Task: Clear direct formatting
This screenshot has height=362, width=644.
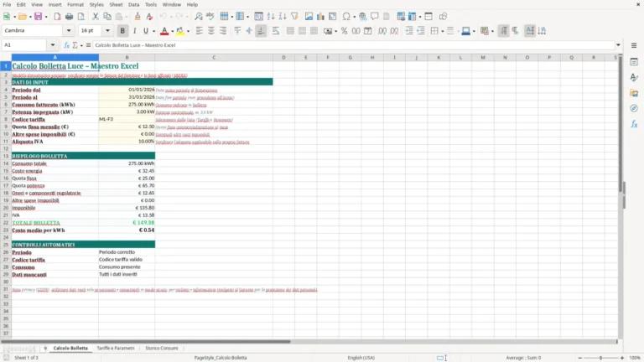Action: (149, 17)
